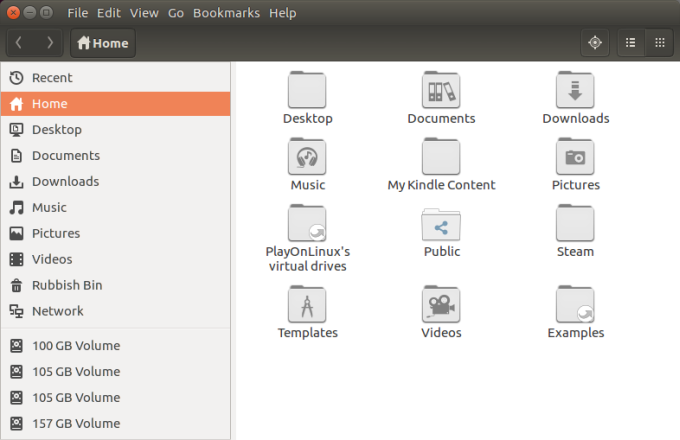
Task: Mount the 157 GB Volume
Action: [115, 424]
